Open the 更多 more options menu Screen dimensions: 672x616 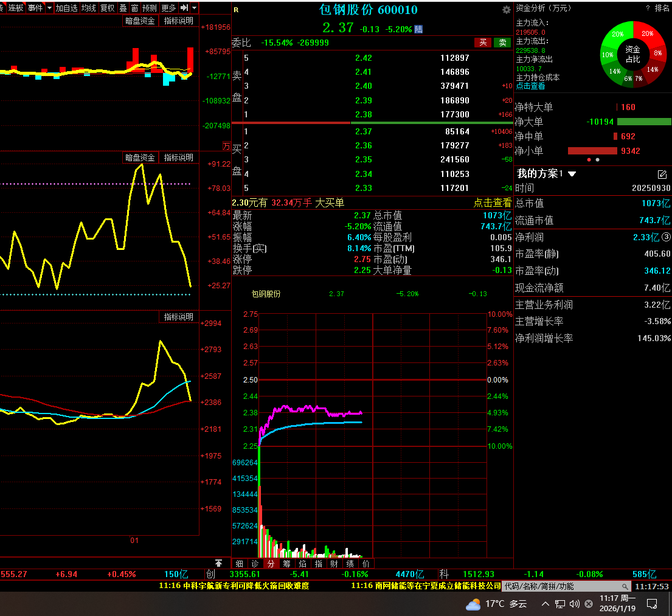point(168,8)
